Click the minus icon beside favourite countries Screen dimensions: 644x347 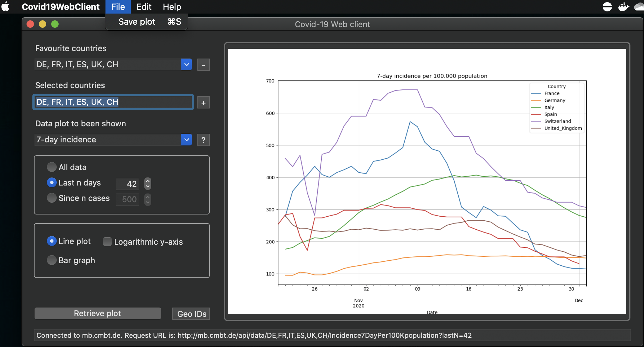pos(203,65)
